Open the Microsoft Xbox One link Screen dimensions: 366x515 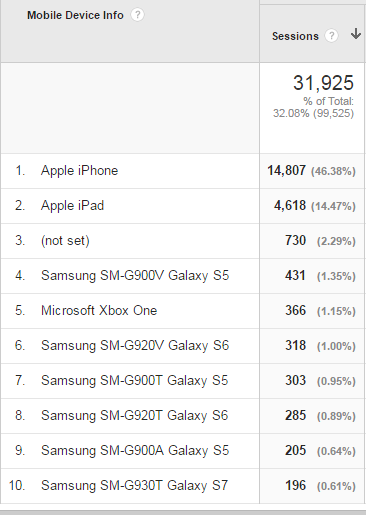[x=99, y=311]
